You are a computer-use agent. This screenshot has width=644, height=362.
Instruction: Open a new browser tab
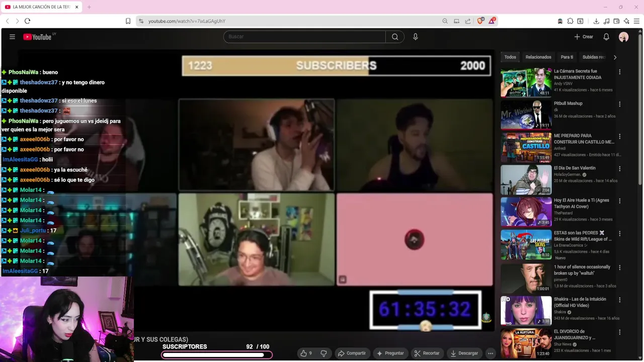pyautogui.click(x=89, y=7)
